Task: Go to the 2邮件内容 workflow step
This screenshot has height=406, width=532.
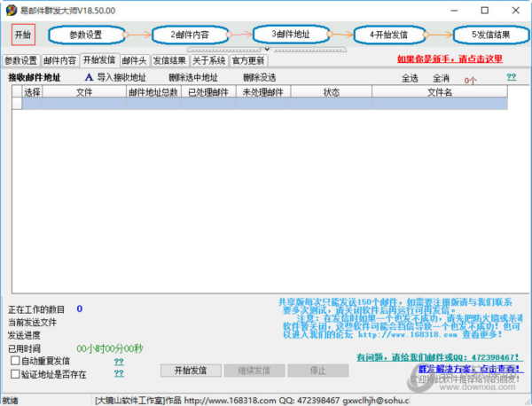Action: [x=190, y=35]
